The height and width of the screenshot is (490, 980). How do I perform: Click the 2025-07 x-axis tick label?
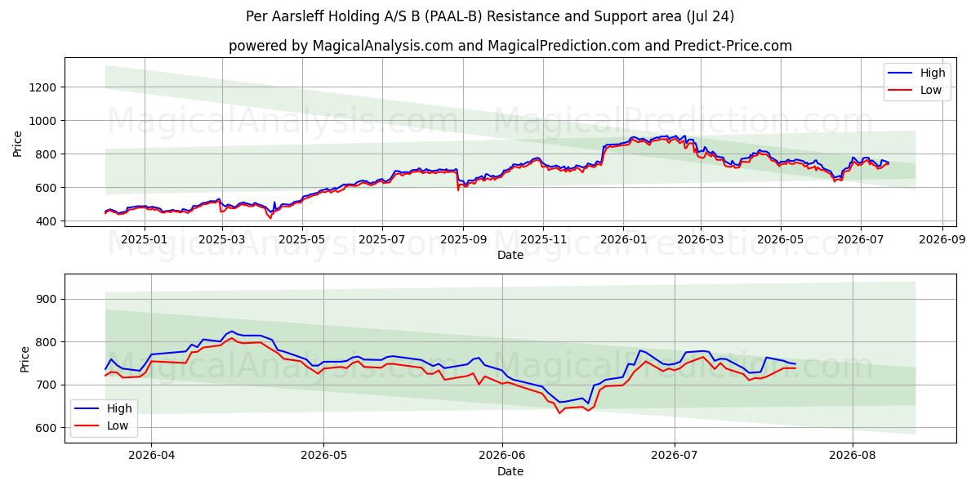381,239
